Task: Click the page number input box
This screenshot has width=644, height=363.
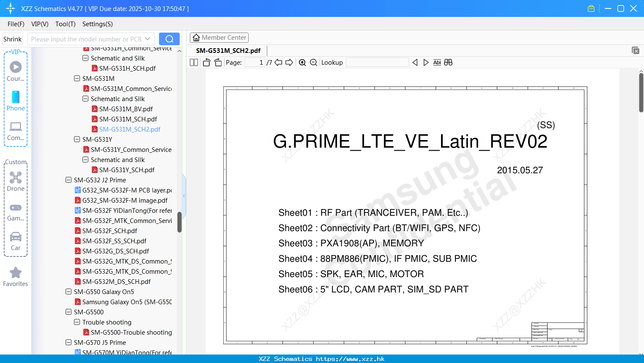Action: point(255,62)
